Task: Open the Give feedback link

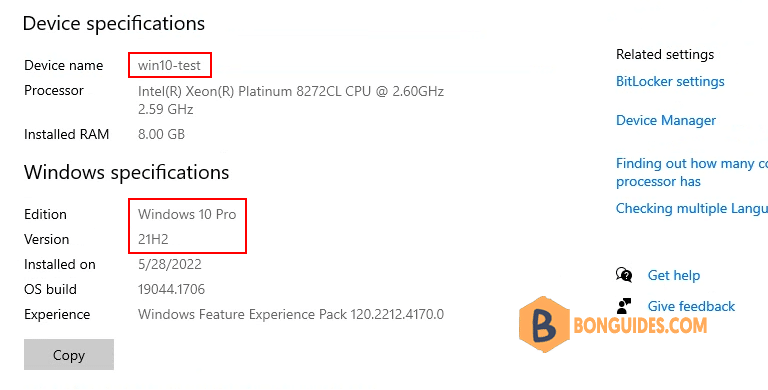Action: pyautogui.click(x=691, y=306)
